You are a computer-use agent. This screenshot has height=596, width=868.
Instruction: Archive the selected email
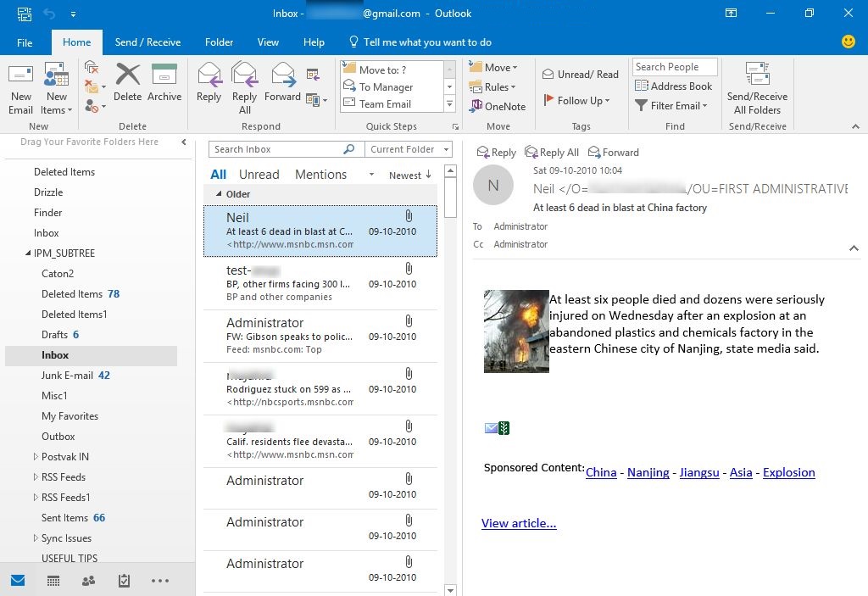pos(164,82)
